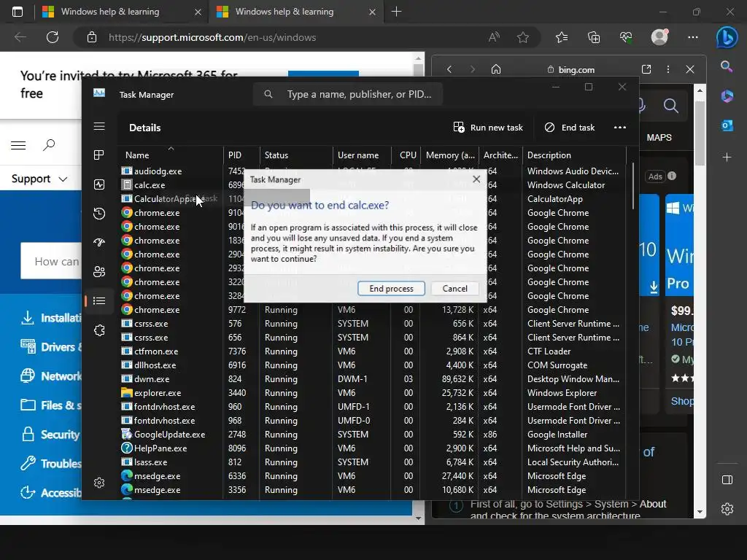Viewport: 747px width, 560px height.
Task: Click End task in Task Manager toolbar
Action: tap(570, 127)
